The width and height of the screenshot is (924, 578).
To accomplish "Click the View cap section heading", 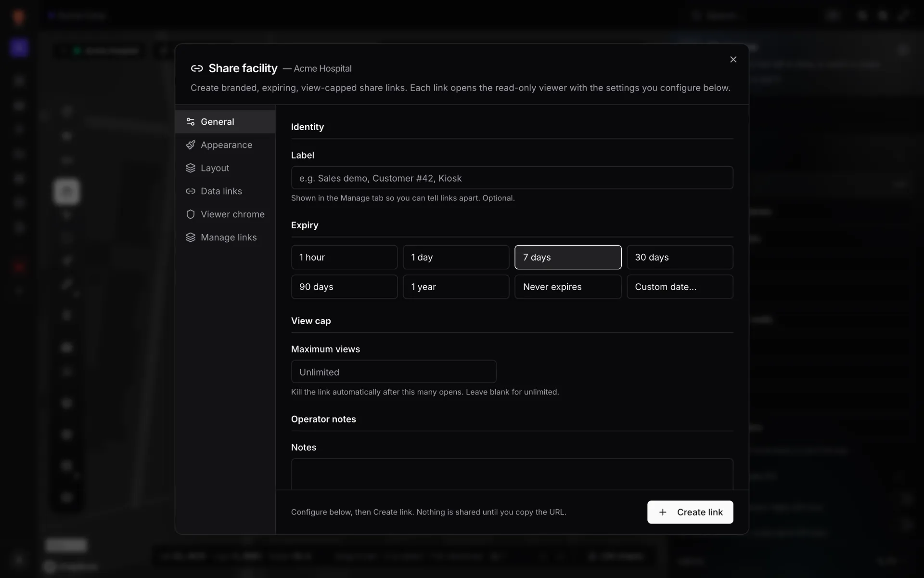I will [x=311, y=321].
